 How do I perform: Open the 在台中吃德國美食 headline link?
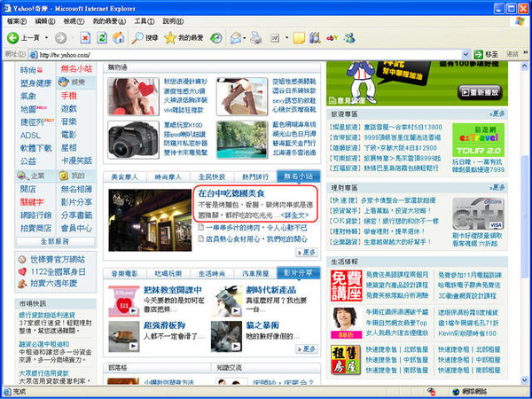pos(231,193)
